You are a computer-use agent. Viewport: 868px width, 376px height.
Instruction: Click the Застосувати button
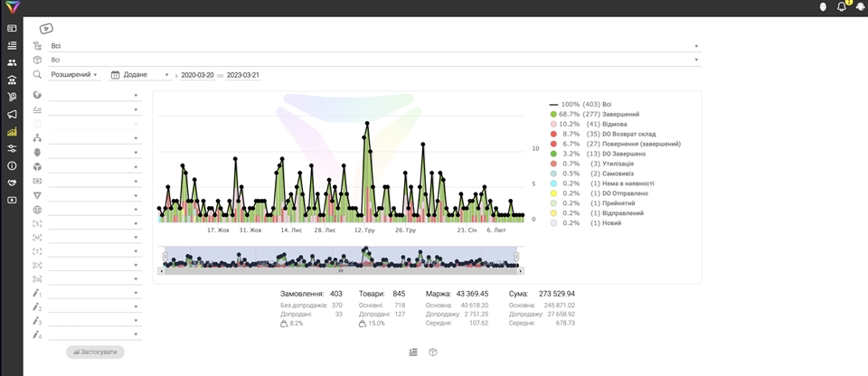tap(95, 352)
